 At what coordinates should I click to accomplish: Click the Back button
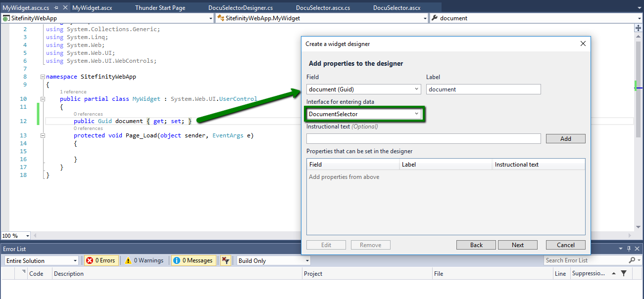476,245
